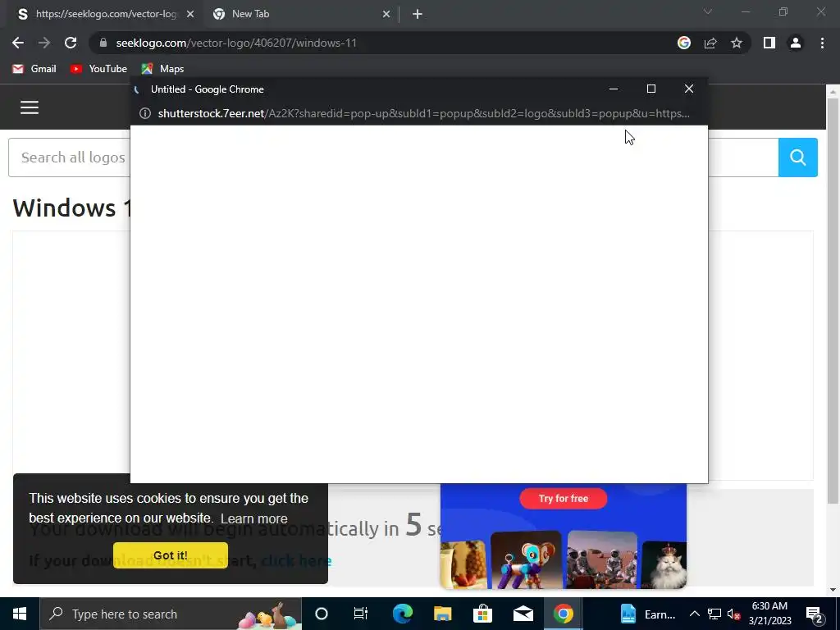The width and height of the screenshot is (840, 630).
Task: Click the page vertical scrollbar
Action: pyautogui.click(x=833, y=300)
